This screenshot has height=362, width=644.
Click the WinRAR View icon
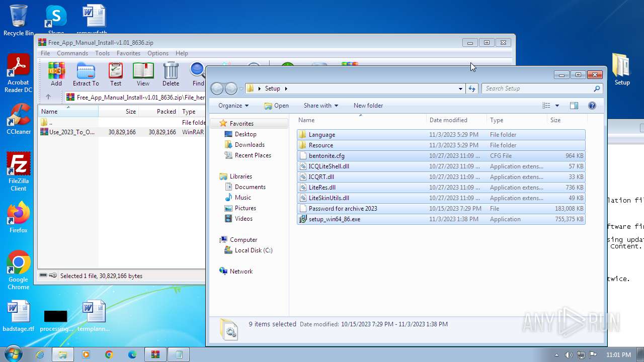pos(143,74)
